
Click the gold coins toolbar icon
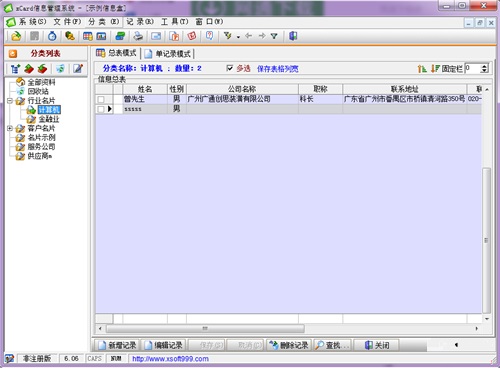tap(70, 36)
